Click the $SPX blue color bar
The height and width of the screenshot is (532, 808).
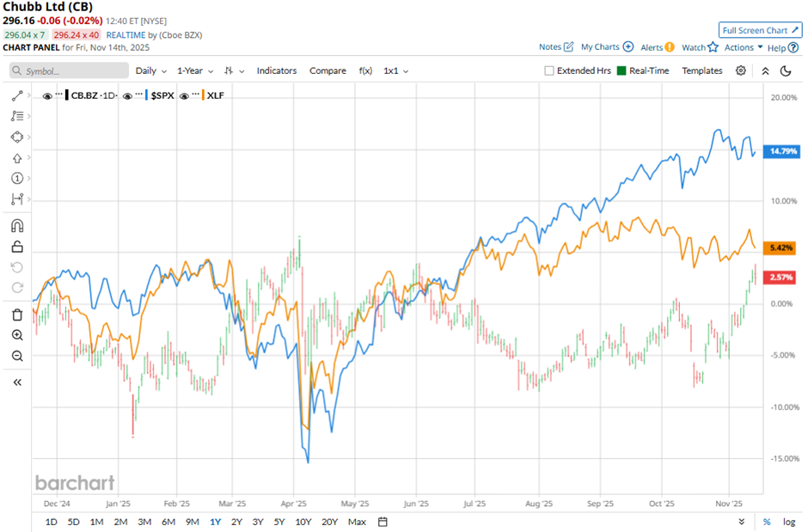(x=147, y=95)
